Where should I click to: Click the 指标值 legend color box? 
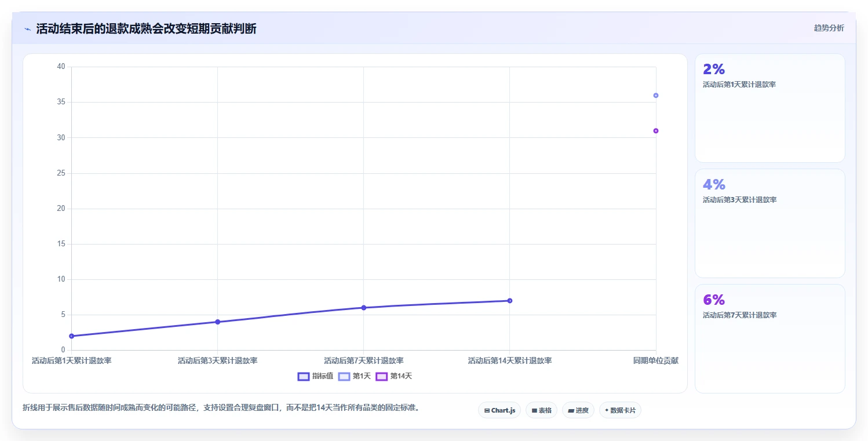point(304,377)
